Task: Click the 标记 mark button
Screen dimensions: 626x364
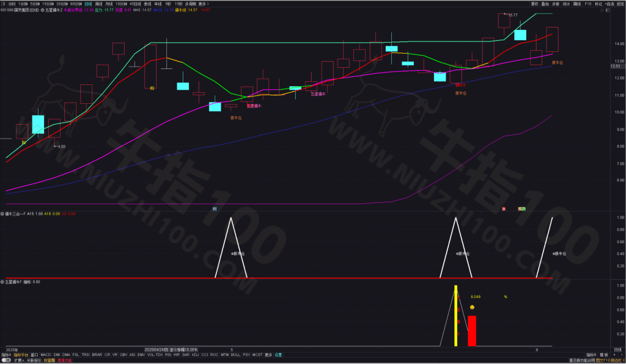Action: tap(598, 4)
